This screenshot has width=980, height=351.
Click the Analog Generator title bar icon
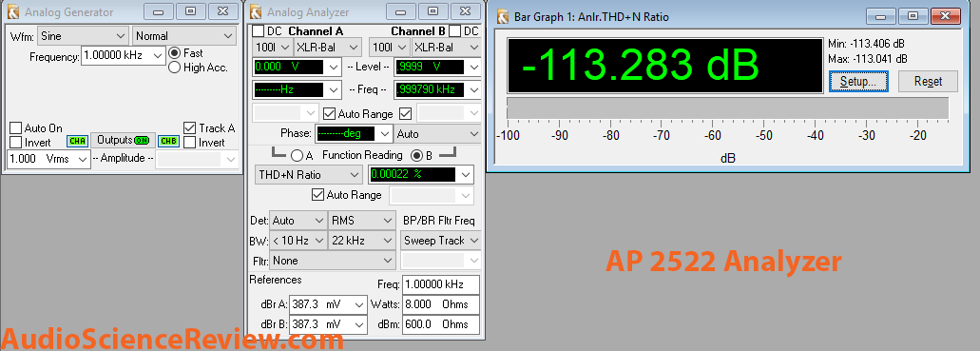12,12
